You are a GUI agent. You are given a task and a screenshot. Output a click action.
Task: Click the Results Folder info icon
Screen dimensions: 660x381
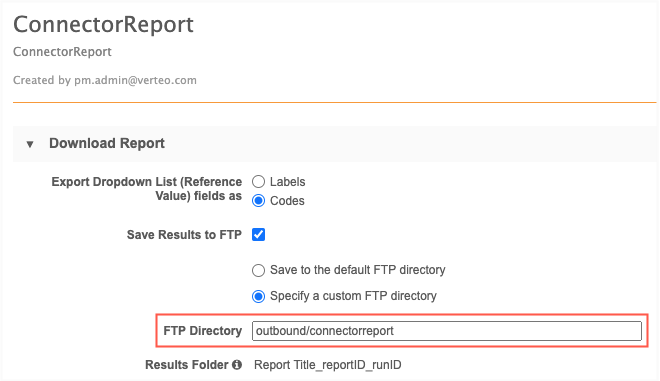point(237,365)
